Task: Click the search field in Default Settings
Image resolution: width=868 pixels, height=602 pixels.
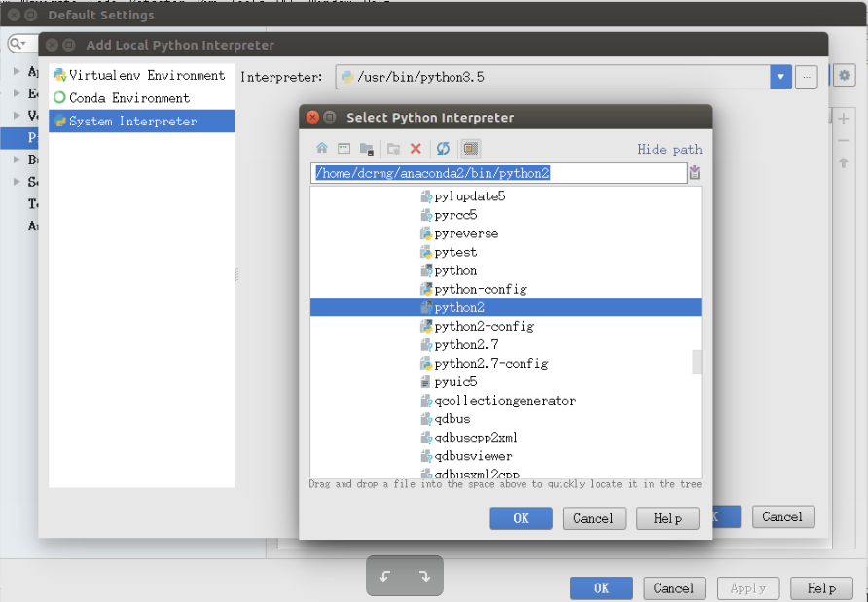Action: pos(22,43)
